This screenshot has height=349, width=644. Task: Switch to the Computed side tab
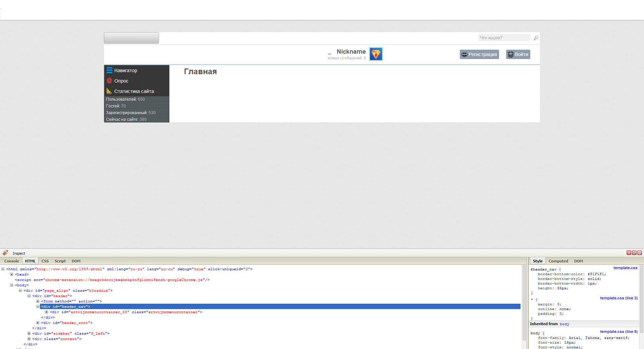click(x=558, y=261)
